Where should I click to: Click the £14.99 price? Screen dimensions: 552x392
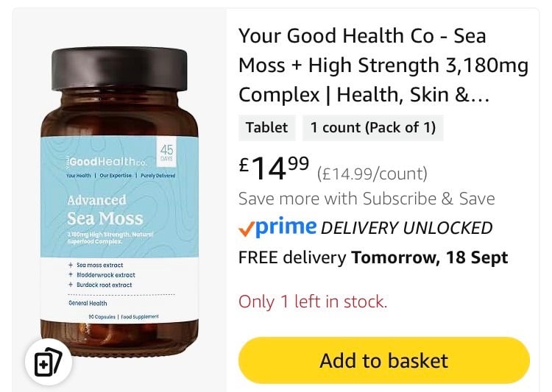[x=274, y=168]
